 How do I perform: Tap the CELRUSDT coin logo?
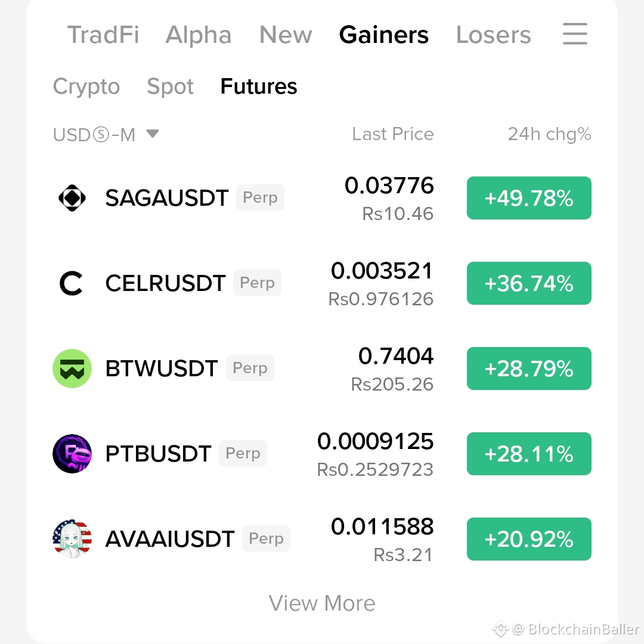pos(72,283)
